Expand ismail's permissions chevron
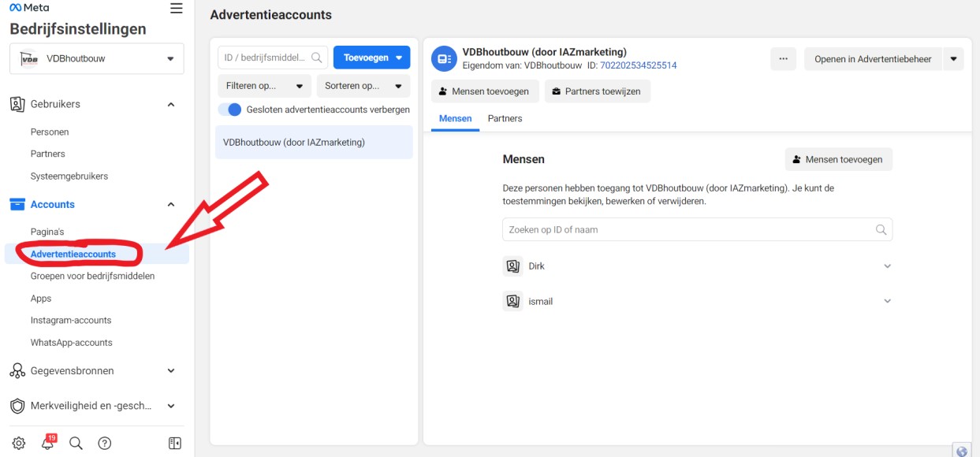Viewport: 980px width, 457px height. [x=887, y=301]
